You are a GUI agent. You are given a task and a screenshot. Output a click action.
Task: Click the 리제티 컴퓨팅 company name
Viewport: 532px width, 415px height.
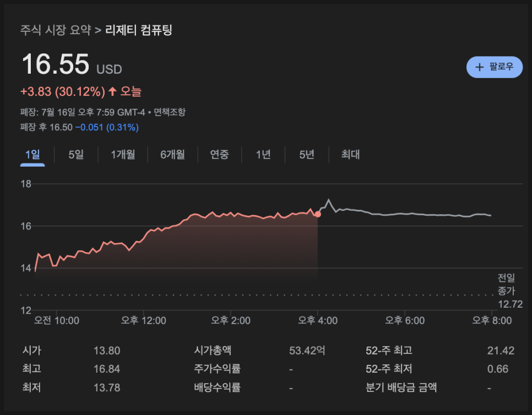coord(139,30)
